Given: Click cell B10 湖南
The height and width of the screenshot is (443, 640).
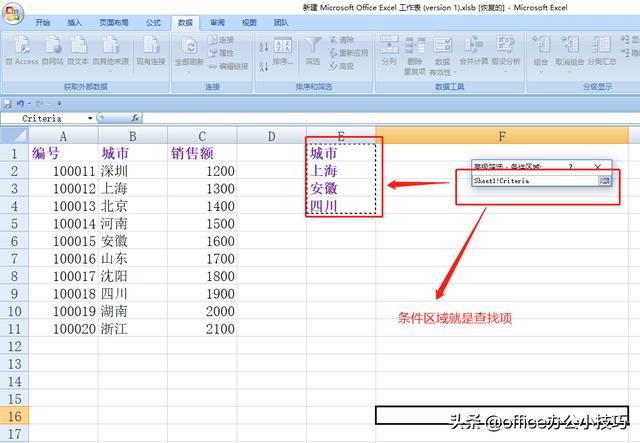Looking at the screenshot, I should [x=133, y=311].
